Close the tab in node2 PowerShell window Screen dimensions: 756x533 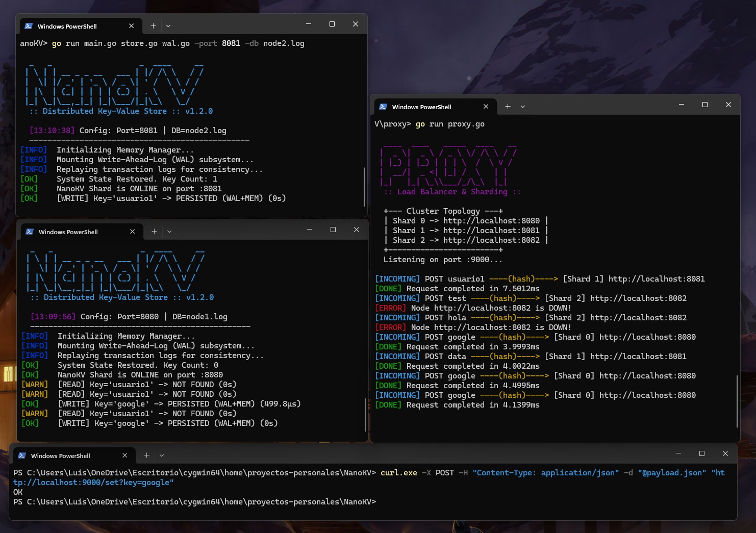[132, 26]
